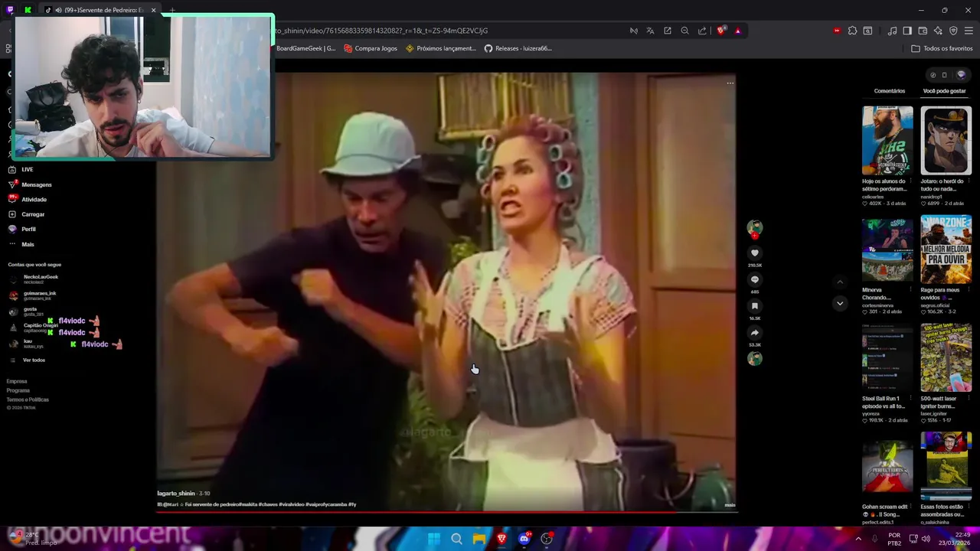Open the options dots for '500-watt laser'
The image size is (980, 551).
969,399
